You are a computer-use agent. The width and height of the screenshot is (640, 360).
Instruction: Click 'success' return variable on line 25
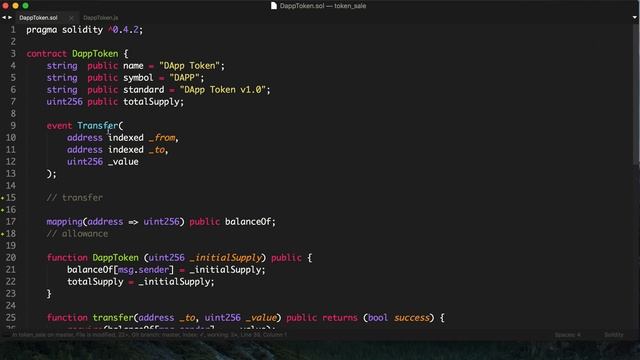point(411,318)
